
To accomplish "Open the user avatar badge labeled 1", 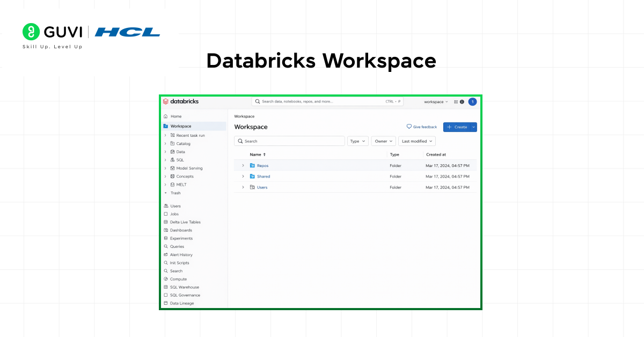I will click(x=472, y=101).
